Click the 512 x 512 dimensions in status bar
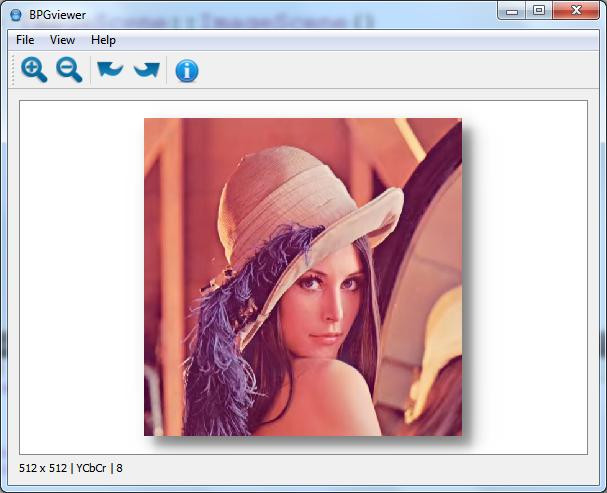Image resolution: width=607 pixels, height=493 pixels. coord(43,468)
